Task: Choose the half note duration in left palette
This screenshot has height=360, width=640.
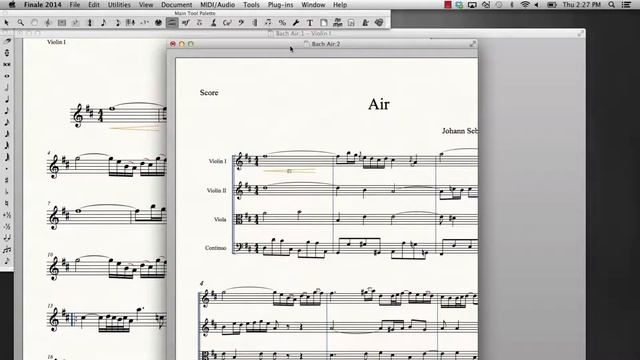Action: tap(7, 87)
